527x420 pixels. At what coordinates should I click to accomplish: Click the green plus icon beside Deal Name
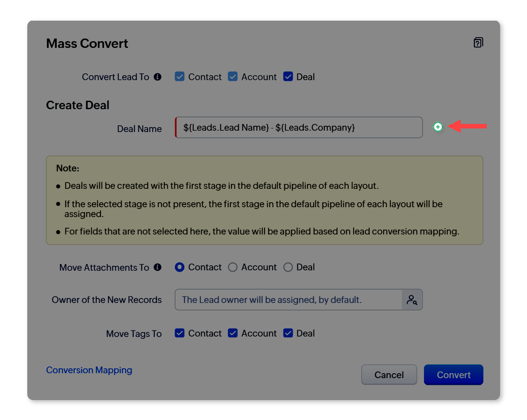437,127
